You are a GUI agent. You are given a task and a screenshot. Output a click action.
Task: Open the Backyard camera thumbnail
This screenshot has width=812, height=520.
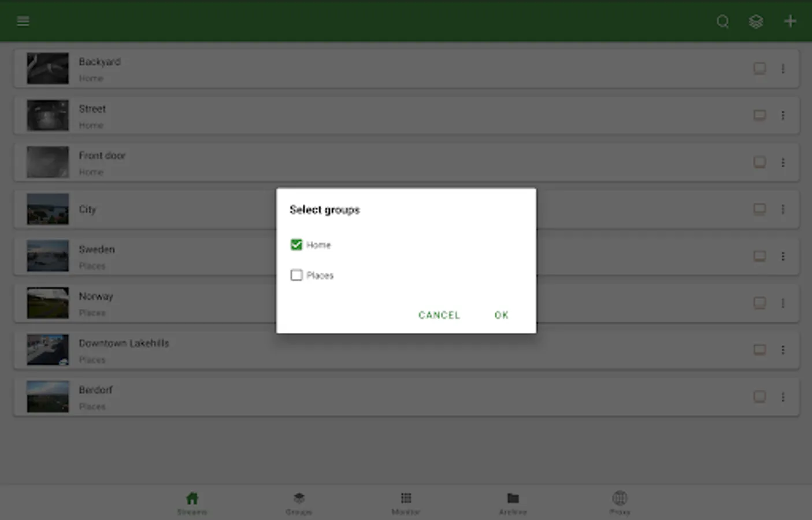(x=47, y=69)
